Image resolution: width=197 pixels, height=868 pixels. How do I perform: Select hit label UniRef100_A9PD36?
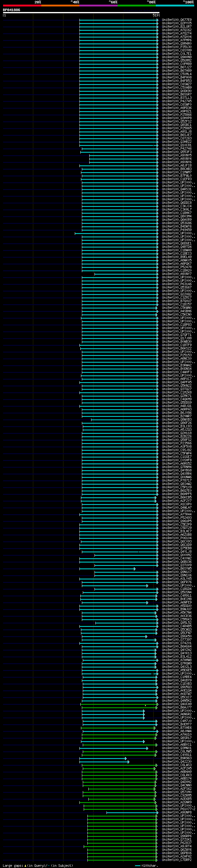click(177, 108)
